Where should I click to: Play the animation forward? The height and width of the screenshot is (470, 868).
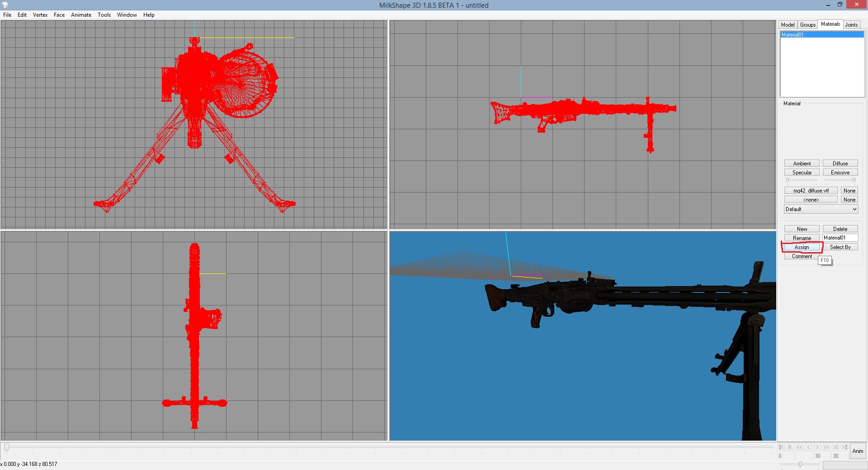pyautogui.click(x=826, y=447)
